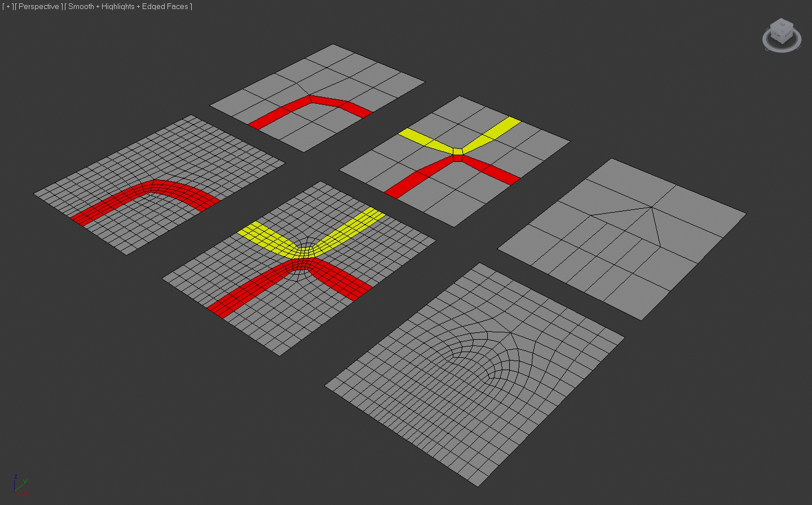The height and width of the screenshot is (505, 812).
Task: Click the Right face of the ViewCube
Action: tap(788, 34)
